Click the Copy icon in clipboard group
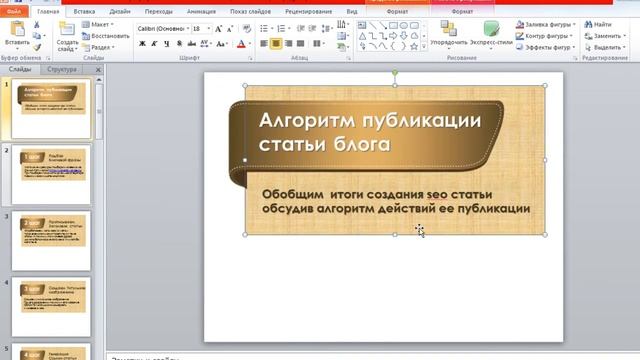 [x=37, y=36]
